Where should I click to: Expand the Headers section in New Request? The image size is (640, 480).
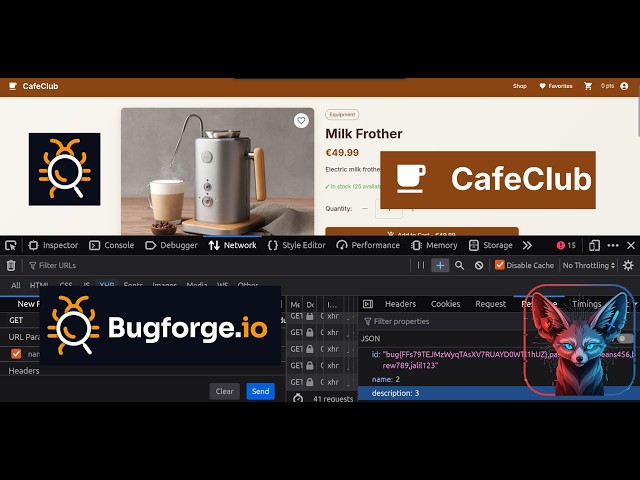(24, 371)
